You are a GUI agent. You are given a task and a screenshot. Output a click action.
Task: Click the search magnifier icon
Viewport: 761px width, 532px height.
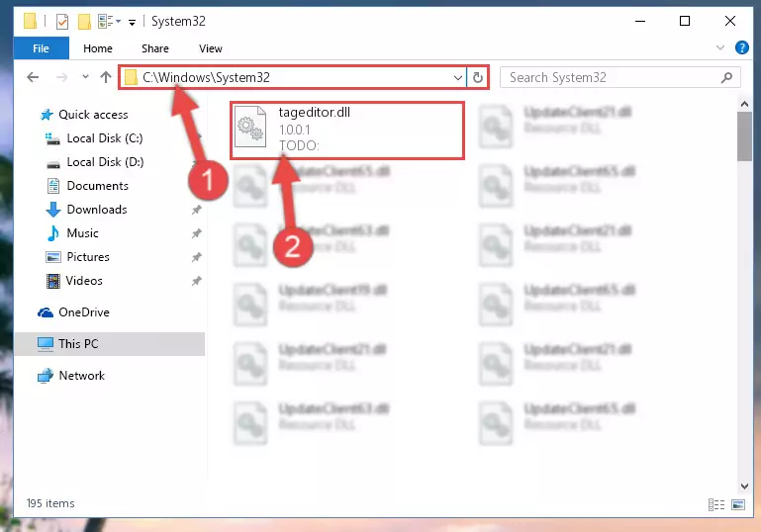click(726, 77)
